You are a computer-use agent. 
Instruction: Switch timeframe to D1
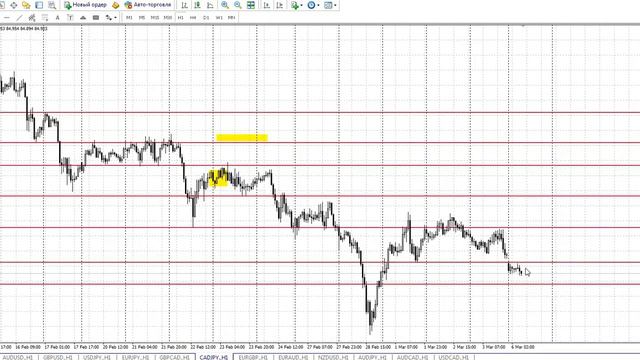tap(206, 18)
